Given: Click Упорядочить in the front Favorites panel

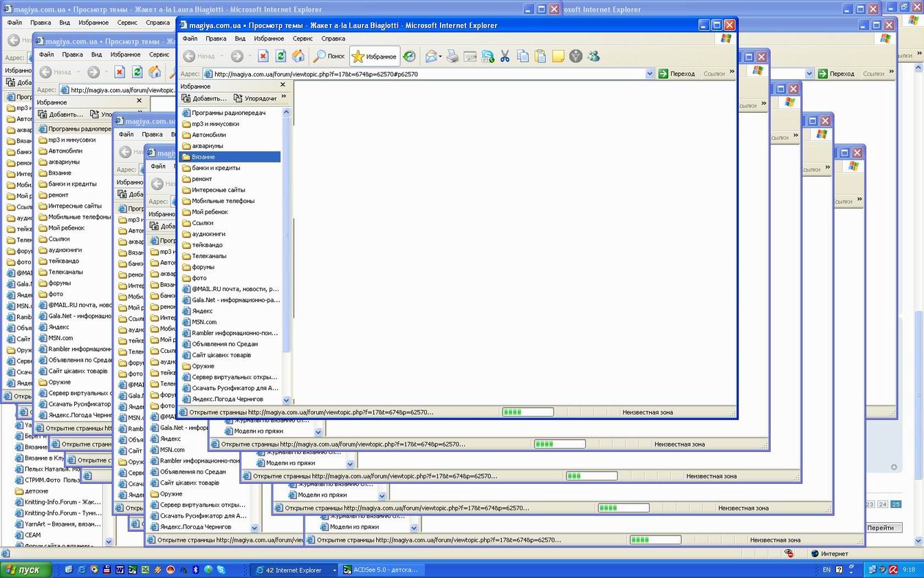Looking at the screenshot, I should tap(255, 98).
